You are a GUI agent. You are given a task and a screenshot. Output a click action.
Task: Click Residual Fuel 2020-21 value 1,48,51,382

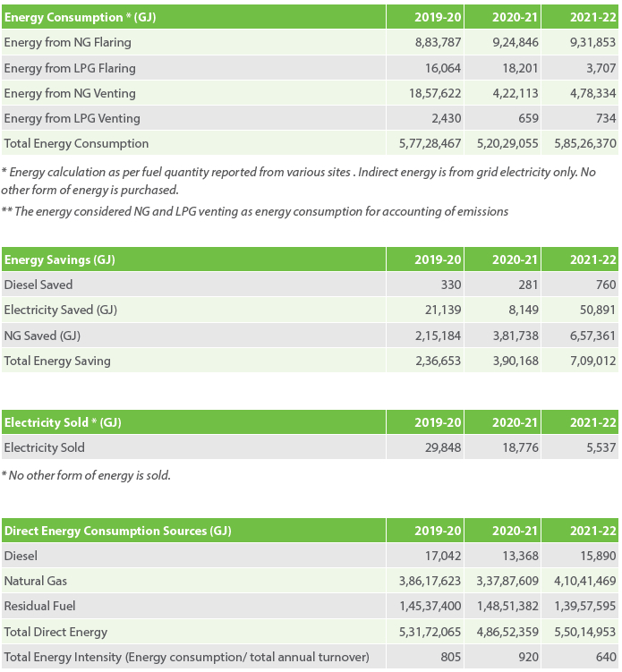pos(507,606)
